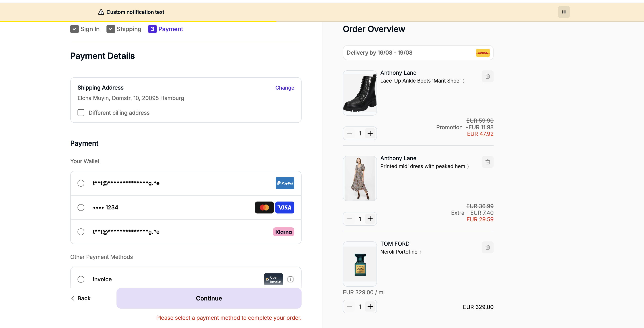This screenshot has width=644, height=328.
Task: Select Invoice as payment method
Action: tap(81, 279)
